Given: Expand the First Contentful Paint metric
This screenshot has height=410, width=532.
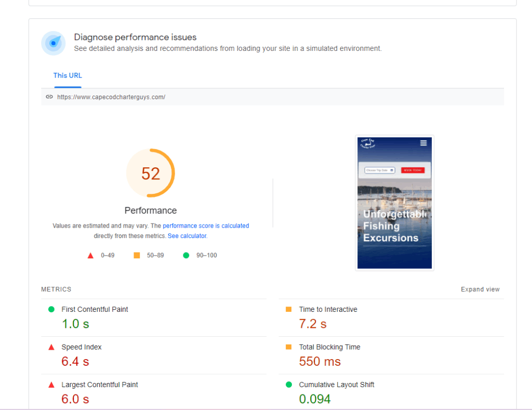Looking at the screenshot, I should pos(95,309).
